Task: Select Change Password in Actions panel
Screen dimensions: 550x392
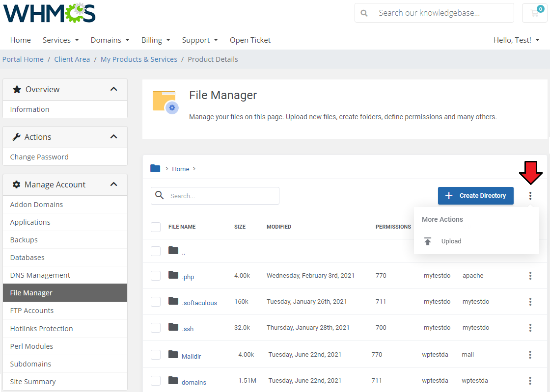Action: point(65,157)
